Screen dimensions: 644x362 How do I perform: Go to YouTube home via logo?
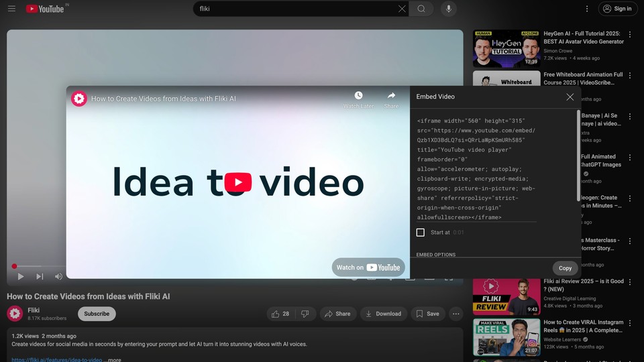45,9
